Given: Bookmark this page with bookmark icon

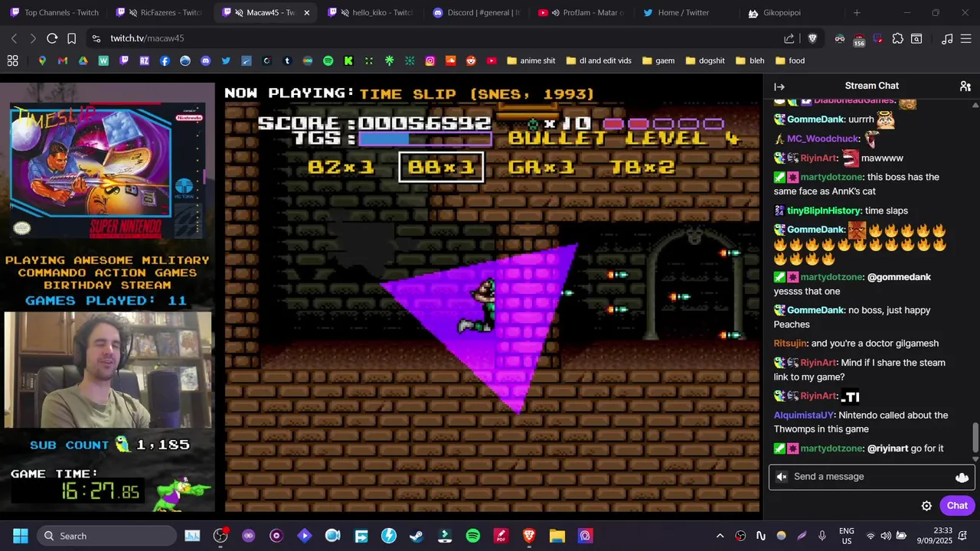Looking at the screenshot, I should 71,38.
